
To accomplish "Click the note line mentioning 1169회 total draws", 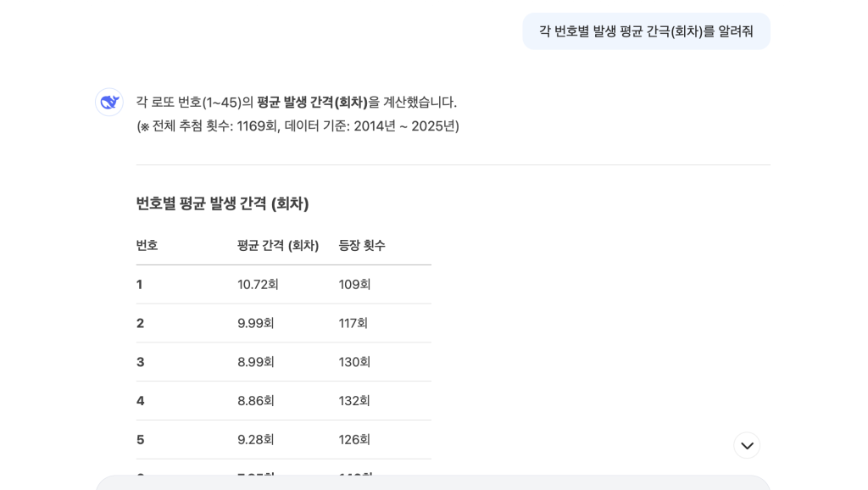I will pyautogui.click(x=298, y=126).
